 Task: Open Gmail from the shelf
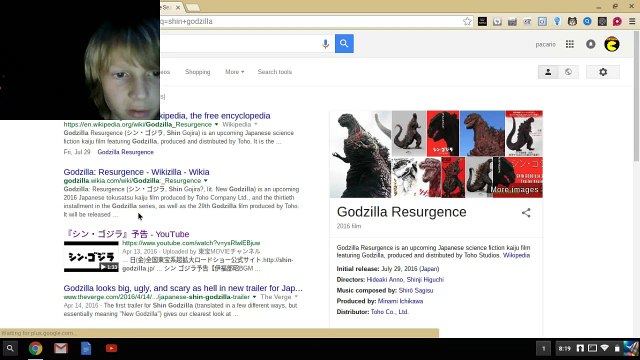pyautogui.click(x=61, y=349)
